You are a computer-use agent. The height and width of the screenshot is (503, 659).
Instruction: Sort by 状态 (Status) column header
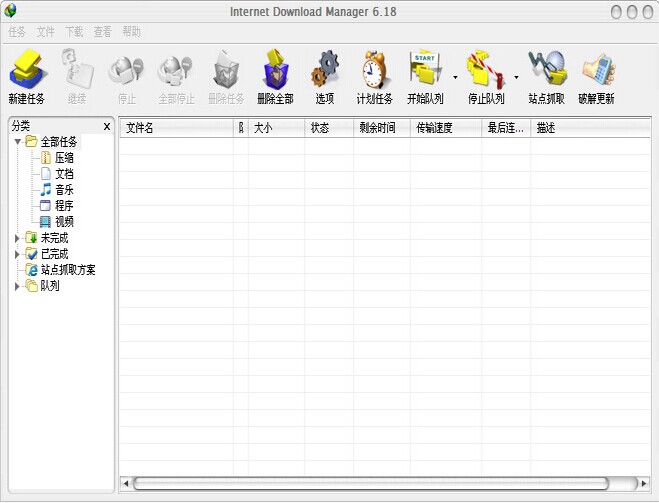coord(329,128)
